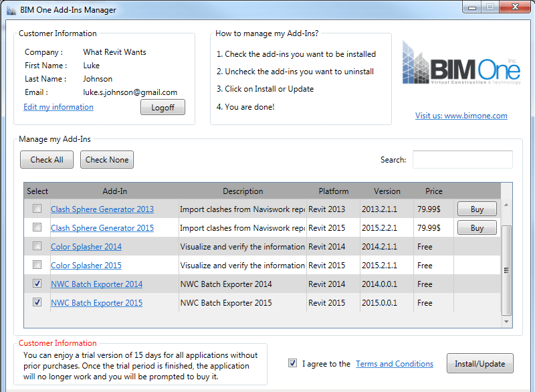The width and height of the screenshot is (535, 392).
Task: Check the Clash Sphere Generator 2013 checkbox
Action: 37,209
